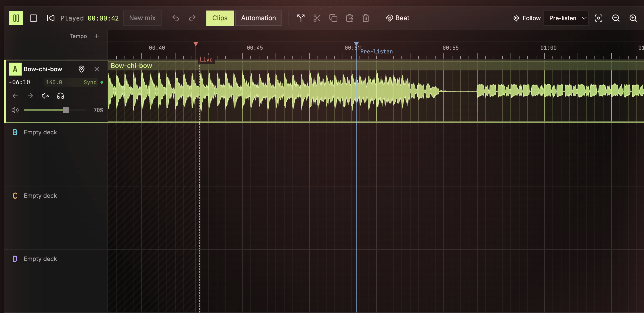The image size is (644, 313).
Task: Click the Tempo label
Action: (78, 36)
